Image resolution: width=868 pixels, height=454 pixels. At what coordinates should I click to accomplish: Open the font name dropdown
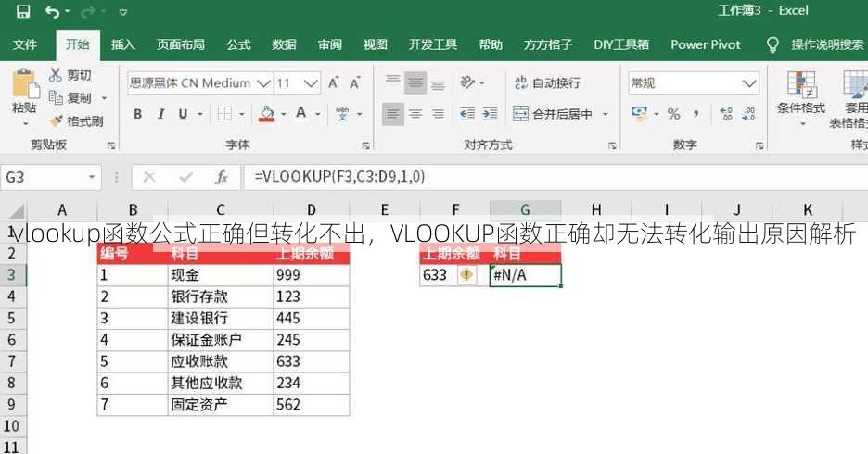tap(264, 83)
